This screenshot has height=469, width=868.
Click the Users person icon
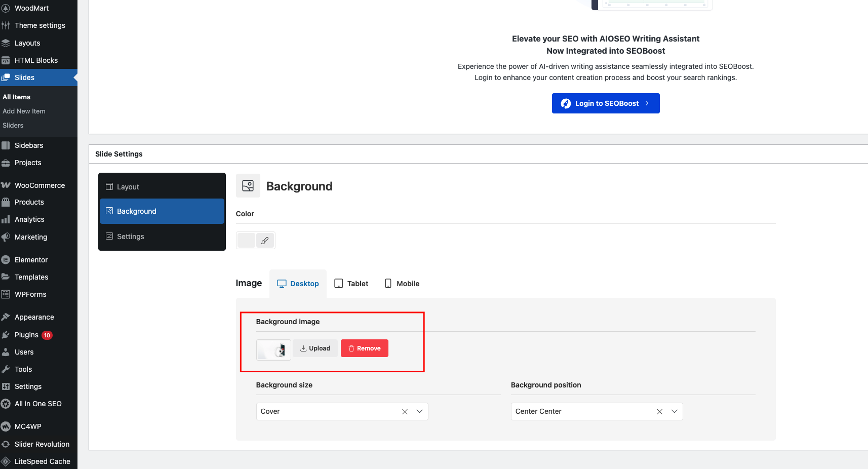click(6, 352)
